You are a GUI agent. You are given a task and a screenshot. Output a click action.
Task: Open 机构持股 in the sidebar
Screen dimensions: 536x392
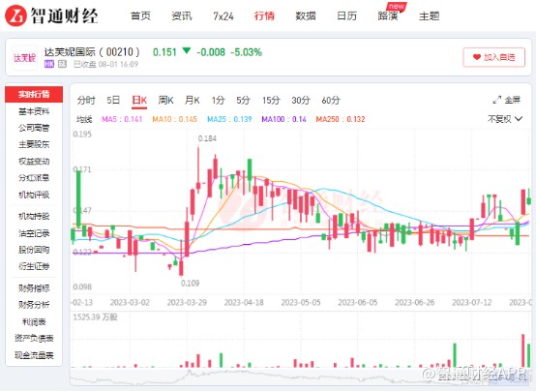click(x=34, y=216)
